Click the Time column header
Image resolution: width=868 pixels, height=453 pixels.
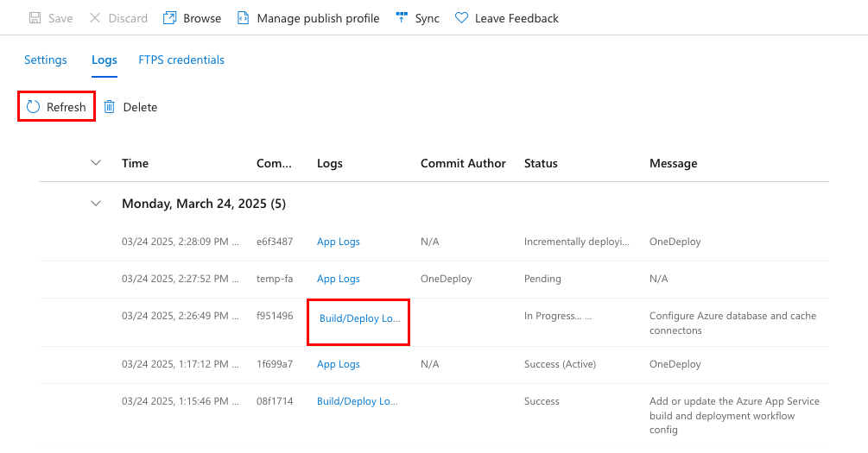point(135,164)
